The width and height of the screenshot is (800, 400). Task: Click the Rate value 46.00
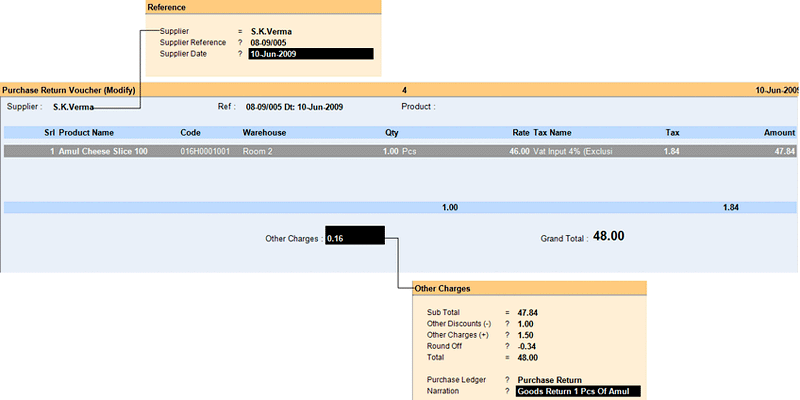518,151
